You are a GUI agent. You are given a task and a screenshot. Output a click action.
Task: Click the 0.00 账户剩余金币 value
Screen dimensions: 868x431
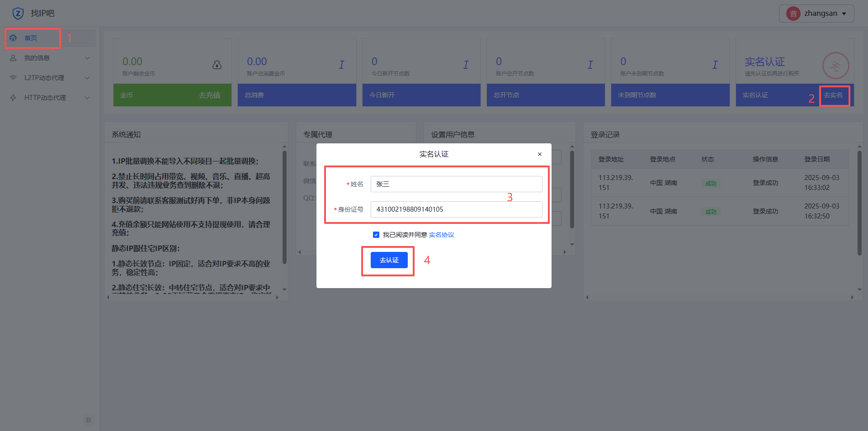click(x=132, y=62)
